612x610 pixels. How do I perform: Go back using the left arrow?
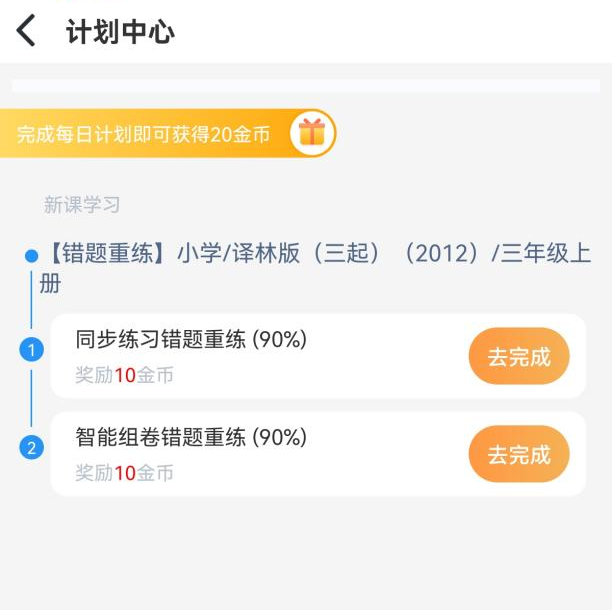26,30
